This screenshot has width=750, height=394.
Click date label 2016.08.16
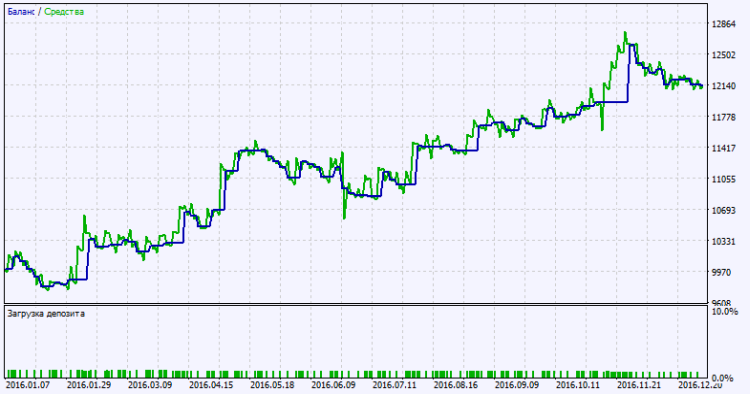(x=456, y=385)
